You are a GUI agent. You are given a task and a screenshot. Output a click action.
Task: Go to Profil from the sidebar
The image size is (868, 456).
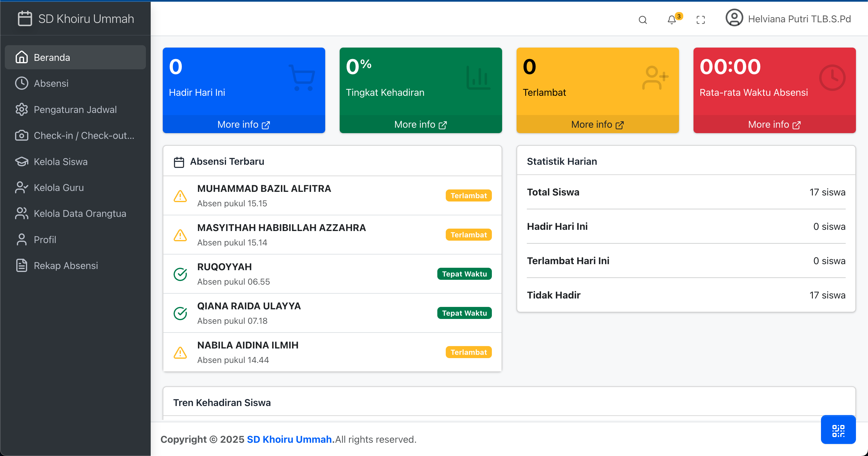45,239
